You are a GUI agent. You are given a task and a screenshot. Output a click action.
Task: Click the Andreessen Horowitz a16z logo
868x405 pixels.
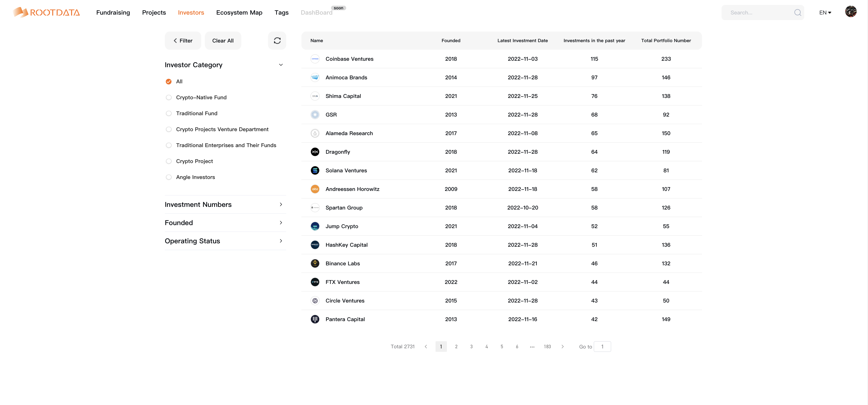click(315, 189)
